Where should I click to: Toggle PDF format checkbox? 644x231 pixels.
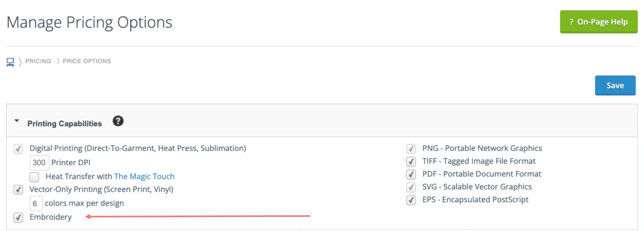[411, 175]
